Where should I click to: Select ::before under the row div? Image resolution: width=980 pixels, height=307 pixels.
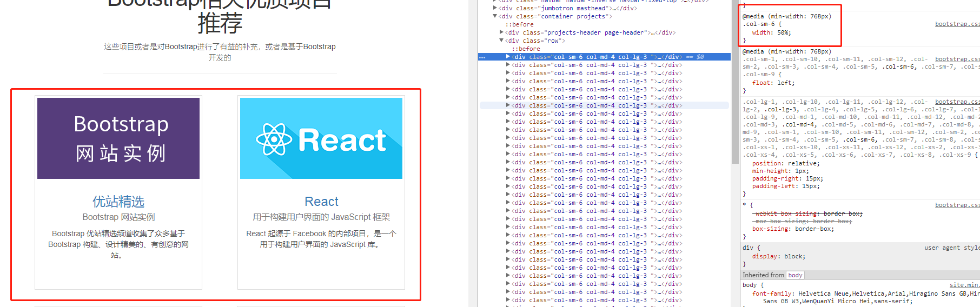coord(526,49)
